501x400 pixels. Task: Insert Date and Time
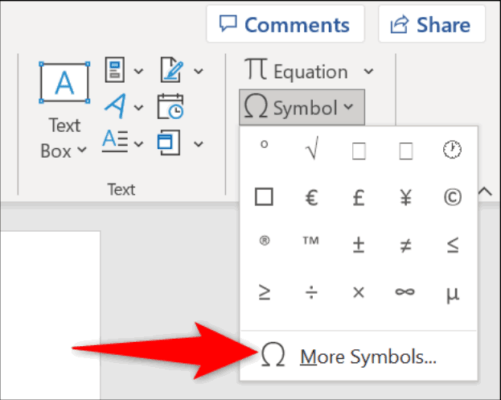(170, 106)
